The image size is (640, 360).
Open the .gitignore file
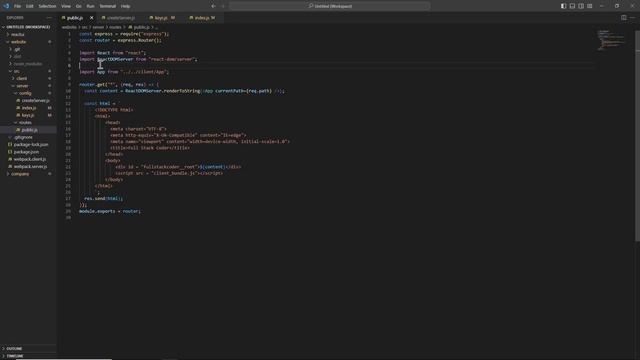coord(29,137)
